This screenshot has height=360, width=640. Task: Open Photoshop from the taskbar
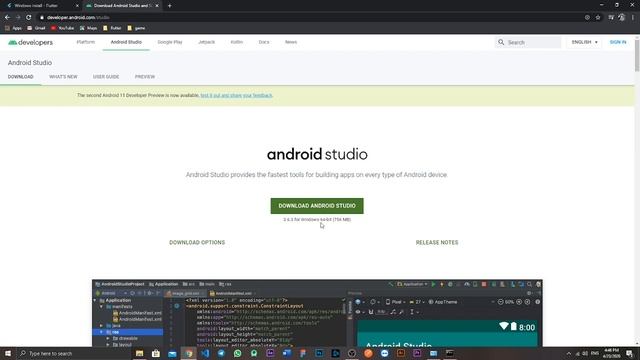click(319, 353)
